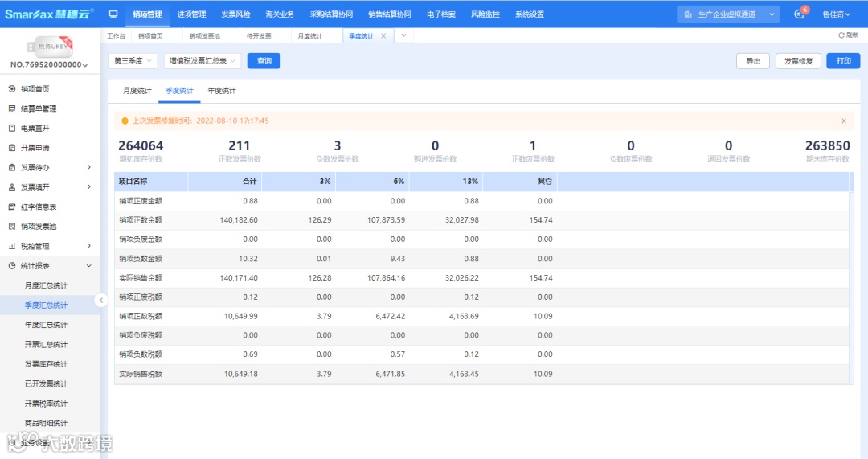Open 月度汇总统计 in the sidebar
The height and width of the screenshot is (459, 868).
click(x=46, y=285)
